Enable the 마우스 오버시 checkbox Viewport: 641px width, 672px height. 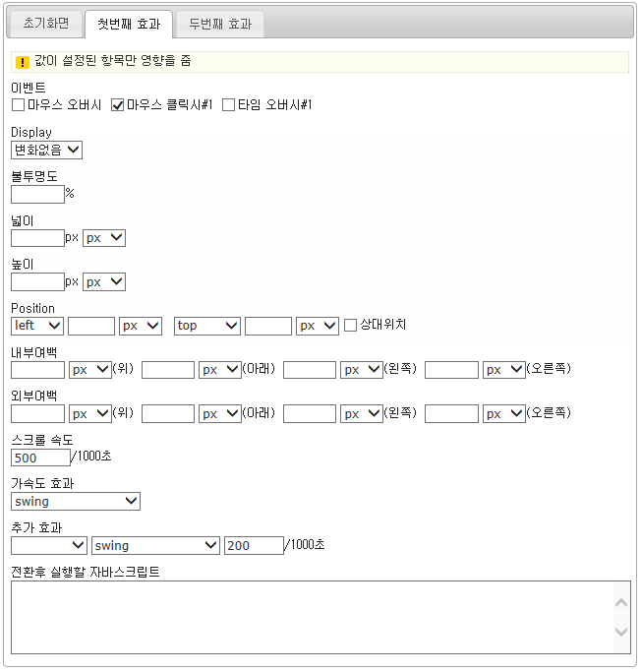click(18, 105)
